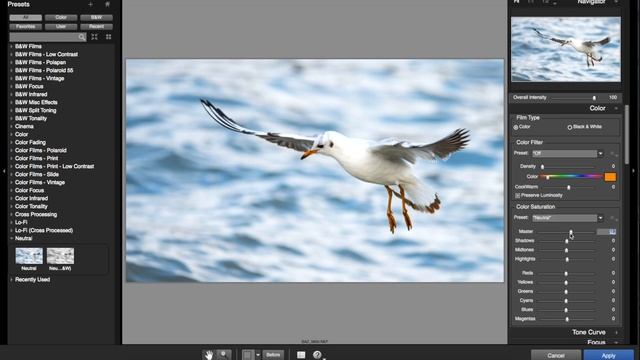Viewport: 640px width, 360px height.
Task: Toggle the Before preview button
Action: 273,355
